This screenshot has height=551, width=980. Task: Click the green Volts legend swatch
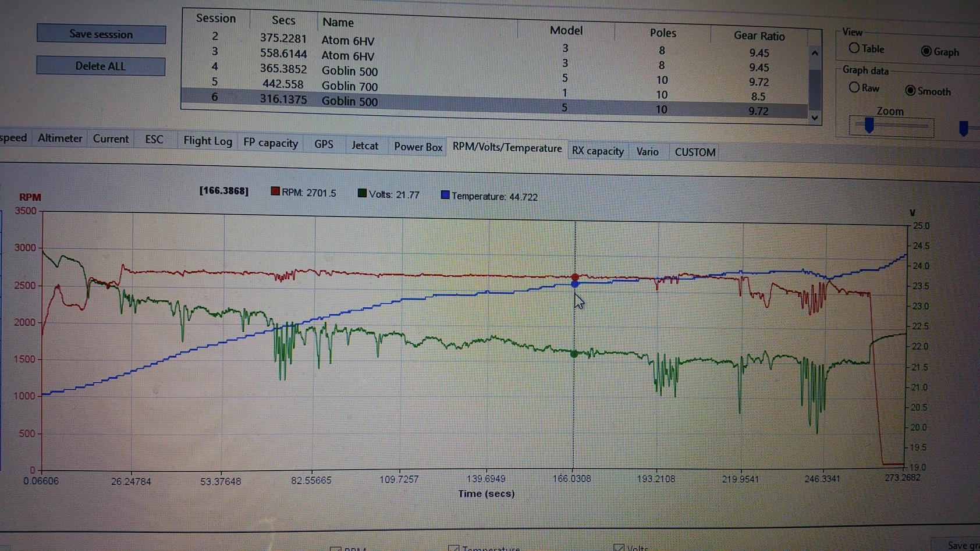click(362, 193)
